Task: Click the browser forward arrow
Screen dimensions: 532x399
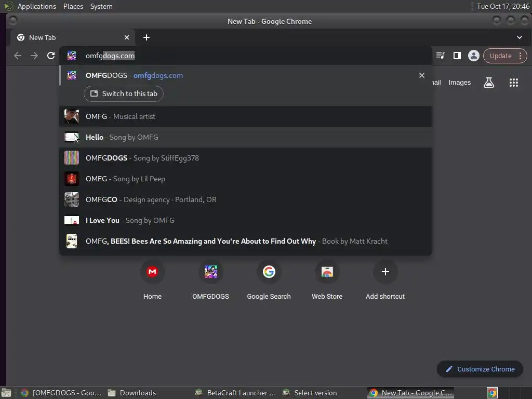Action: 34,56
